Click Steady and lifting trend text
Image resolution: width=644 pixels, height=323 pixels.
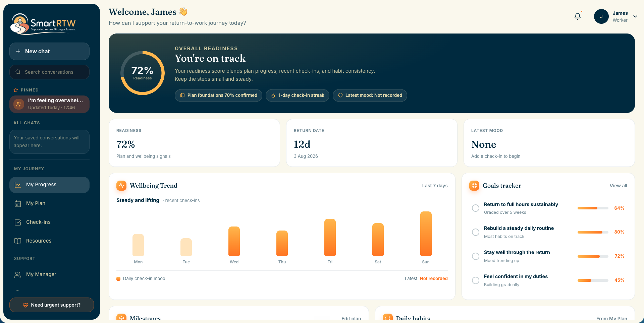click(138, 200)
